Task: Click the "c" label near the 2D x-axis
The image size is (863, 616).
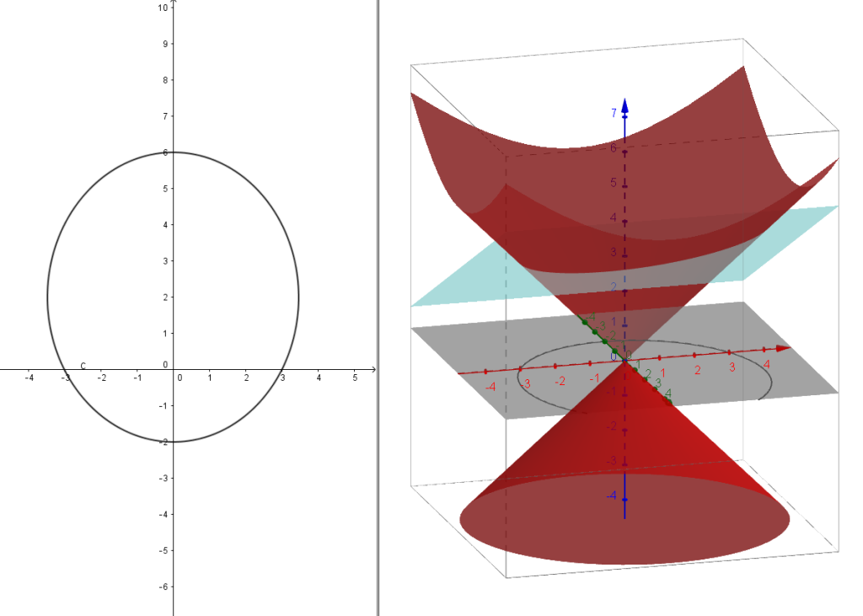Action: tap(83, 366)
